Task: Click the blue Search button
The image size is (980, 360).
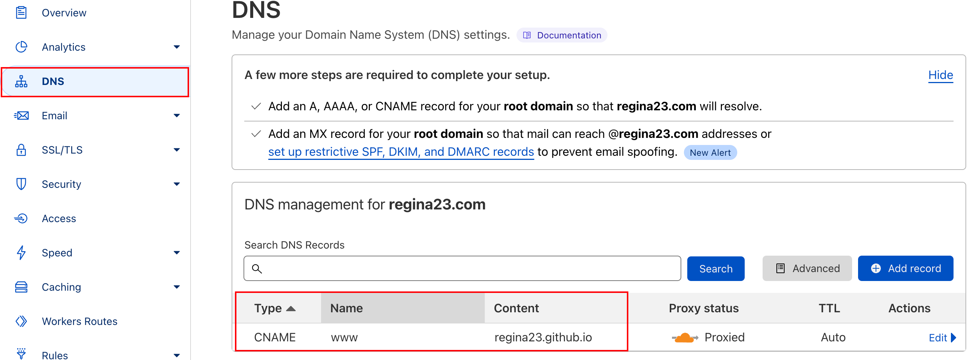Action: click(x=716, y=268)
